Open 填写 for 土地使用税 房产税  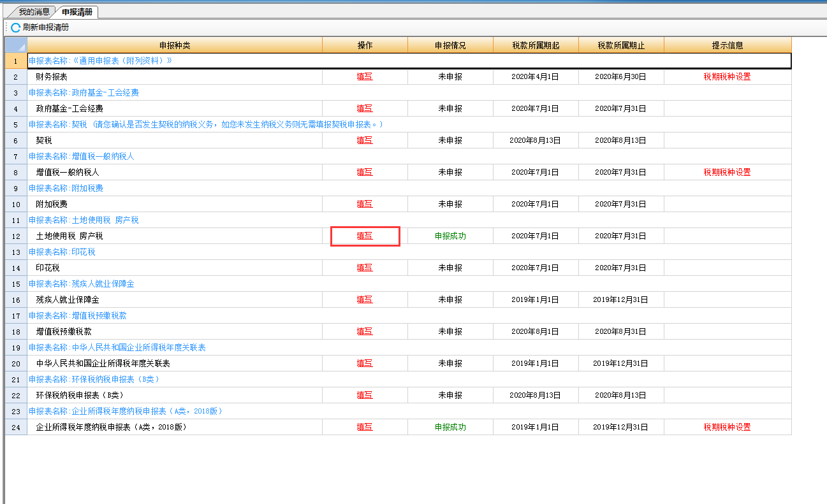(365, 236)
